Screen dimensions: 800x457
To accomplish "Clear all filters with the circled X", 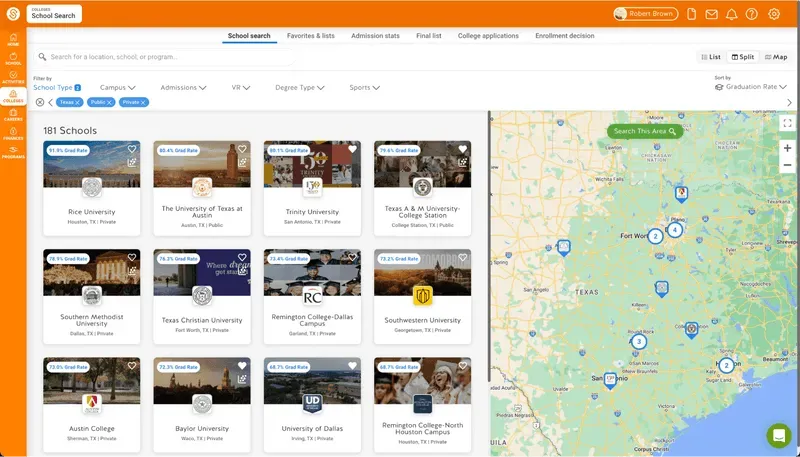I will 40,102.
